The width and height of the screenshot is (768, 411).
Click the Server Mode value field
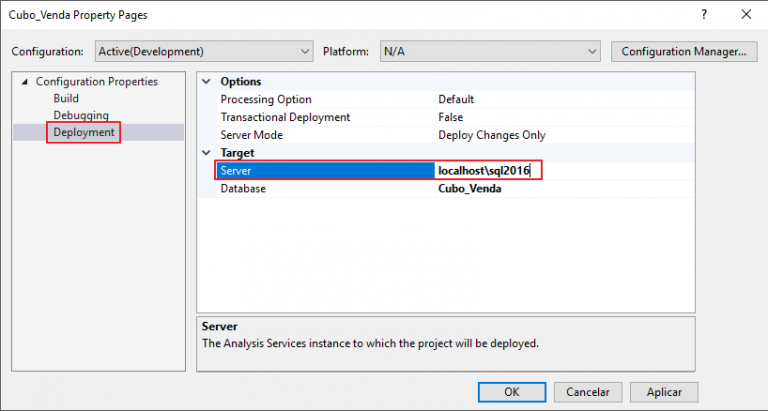pos(491,135)
